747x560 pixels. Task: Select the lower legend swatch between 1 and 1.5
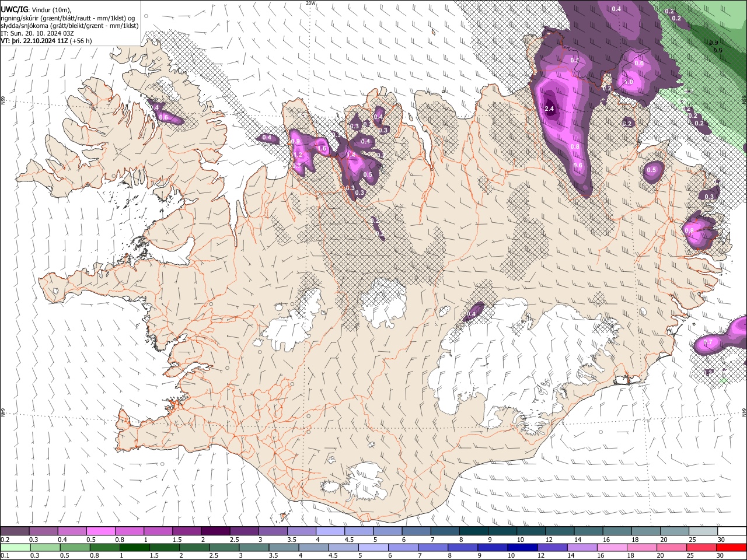tap(134, 547)
